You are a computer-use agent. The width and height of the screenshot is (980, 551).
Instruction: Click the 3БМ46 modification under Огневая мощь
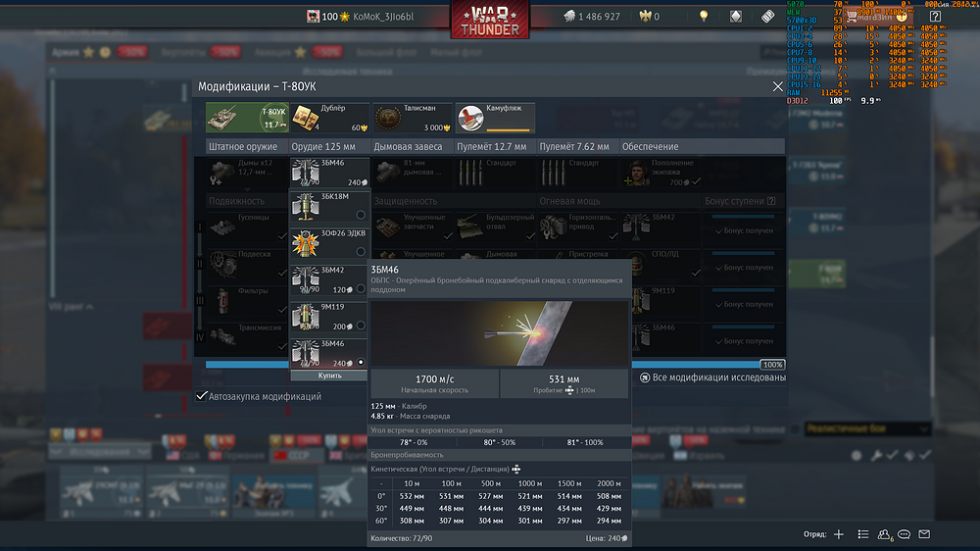pos(666,337)
